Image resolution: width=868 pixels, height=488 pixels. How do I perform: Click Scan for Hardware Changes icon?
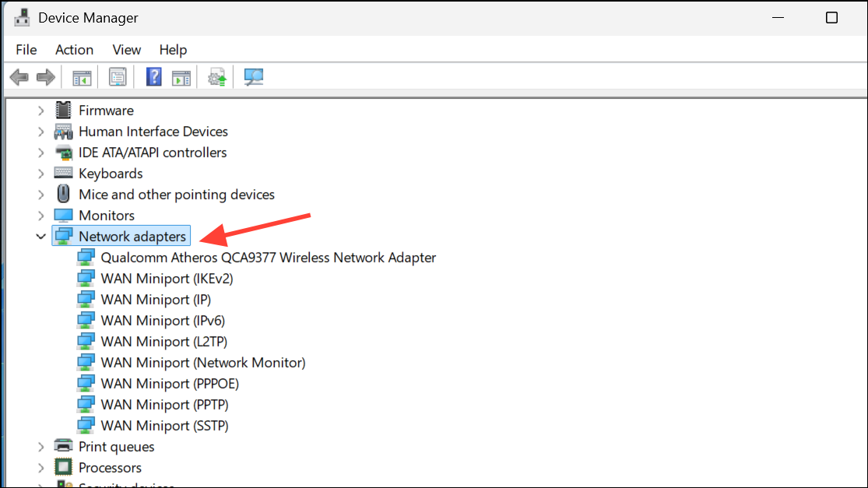(252, 76)
